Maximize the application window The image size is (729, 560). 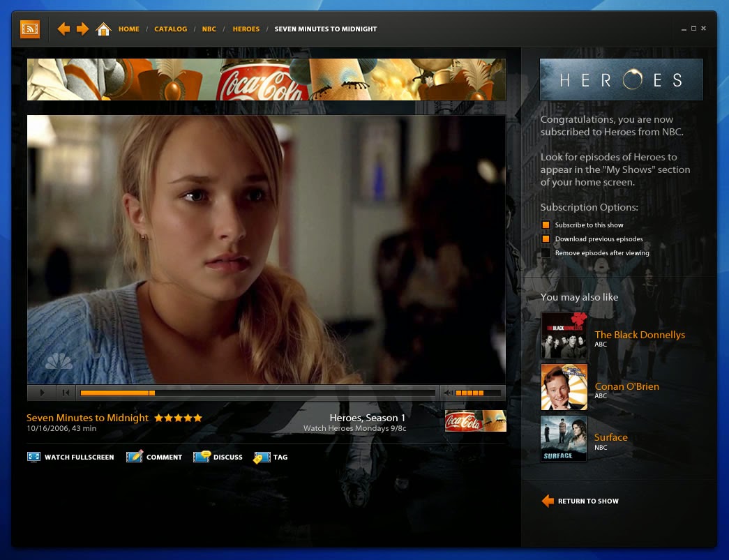[x=693, y=29]
